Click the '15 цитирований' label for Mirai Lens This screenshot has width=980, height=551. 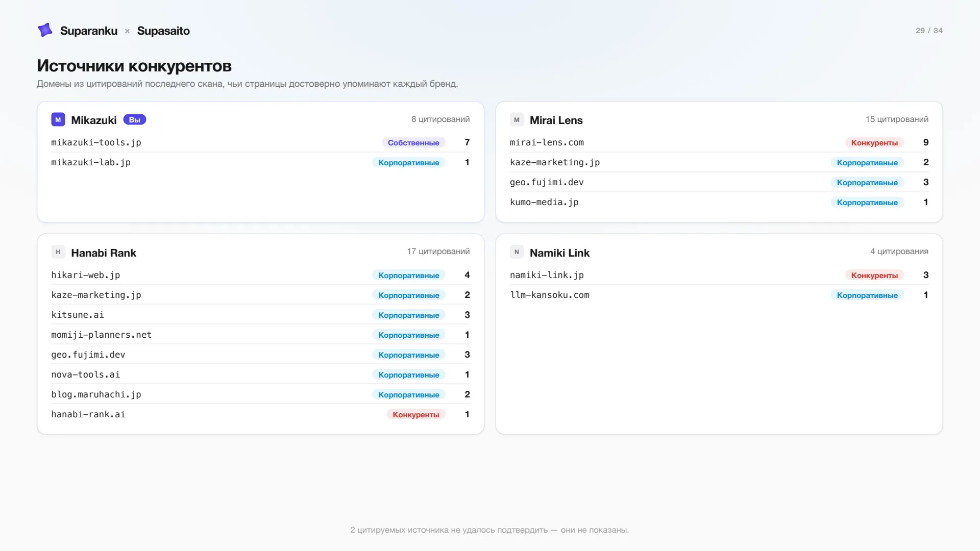897,119
